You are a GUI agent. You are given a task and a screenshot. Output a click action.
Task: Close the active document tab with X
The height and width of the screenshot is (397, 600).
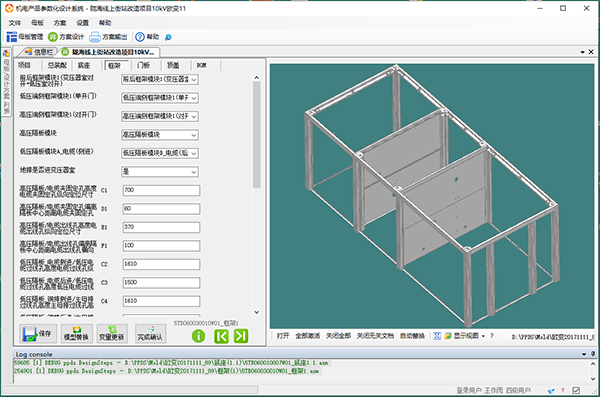pyautogui.click(x=591, y=52)
